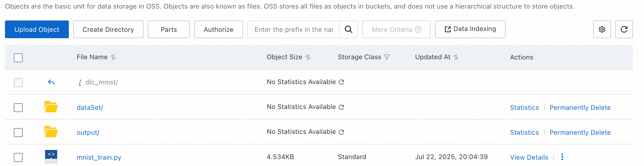Open the Storage Class filter
The image size is (644, 166).
point(387,57)
